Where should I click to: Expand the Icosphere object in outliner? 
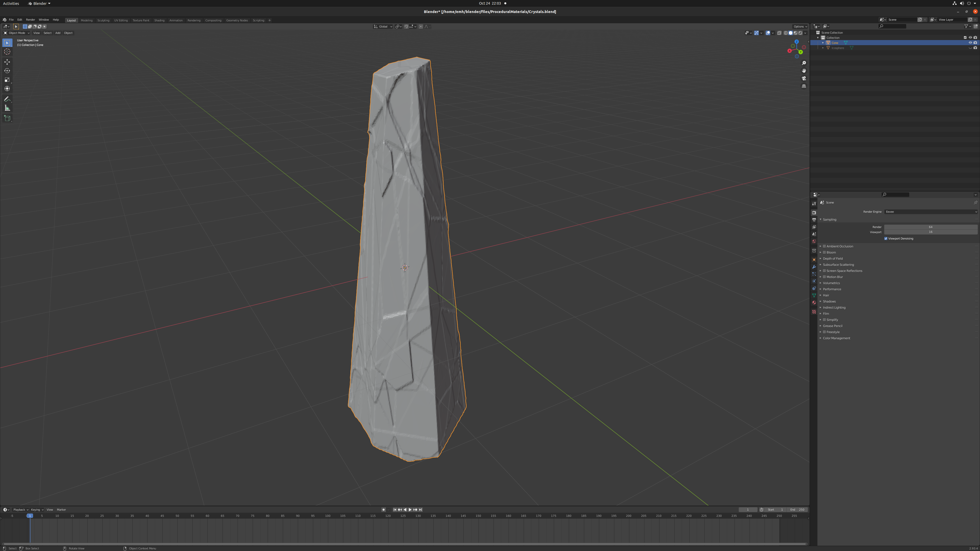(x=823, y=48)
